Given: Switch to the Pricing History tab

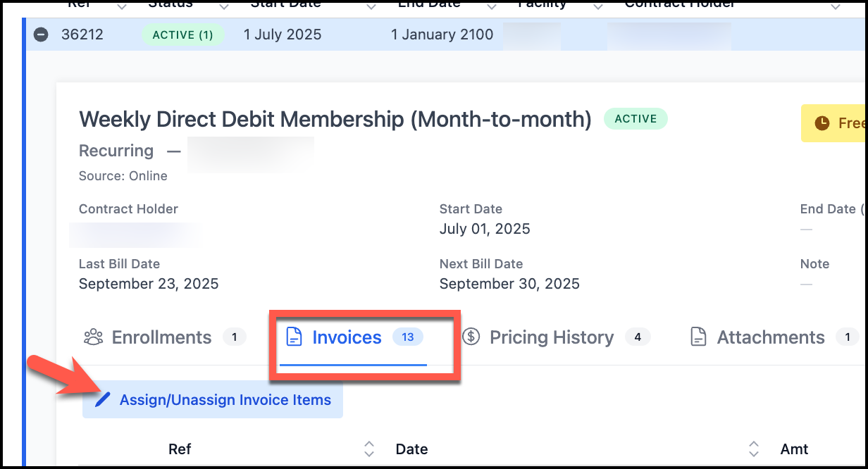Looking at the screenshot, I should pyautogui.click(x=552, y=337).
